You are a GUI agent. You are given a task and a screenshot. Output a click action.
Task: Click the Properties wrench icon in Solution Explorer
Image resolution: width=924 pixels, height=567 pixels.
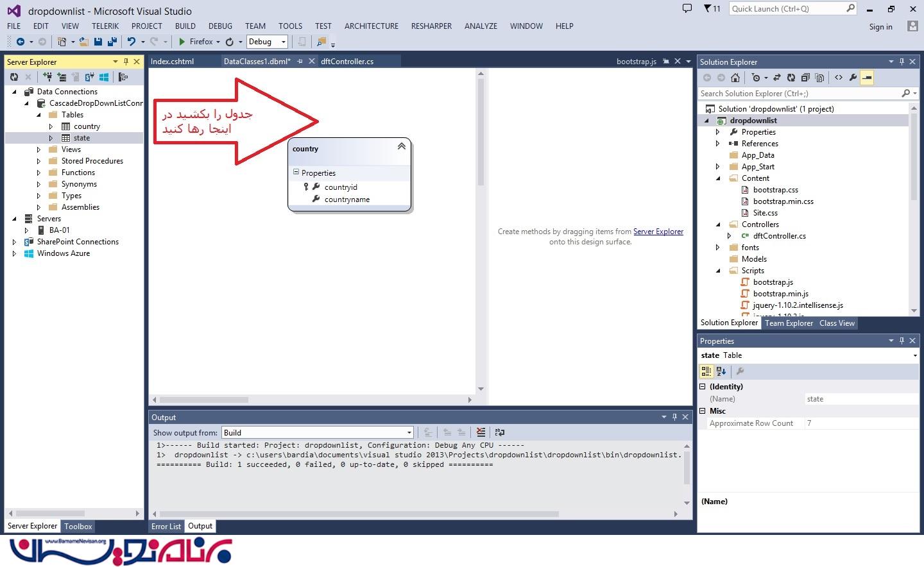(x=853, y=78)
